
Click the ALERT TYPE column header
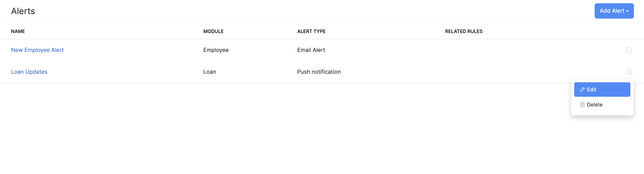(311, 31)
